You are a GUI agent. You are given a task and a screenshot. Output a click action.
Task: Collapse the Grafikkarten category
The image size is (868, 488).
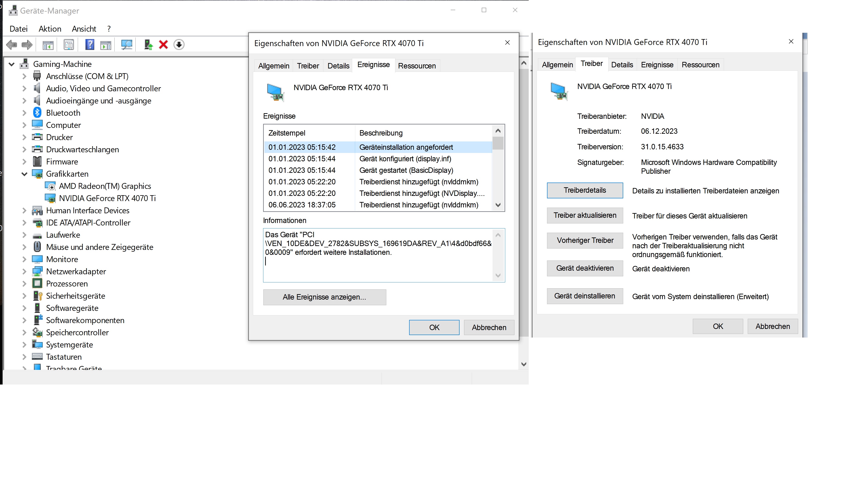click(x=24, y=174)
